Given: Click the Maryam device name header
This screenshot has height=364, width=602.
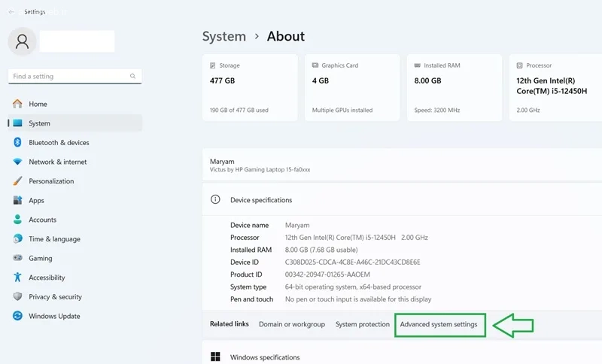Looking at the screenshot, I should pyautogui.click(x=222, y=162).
